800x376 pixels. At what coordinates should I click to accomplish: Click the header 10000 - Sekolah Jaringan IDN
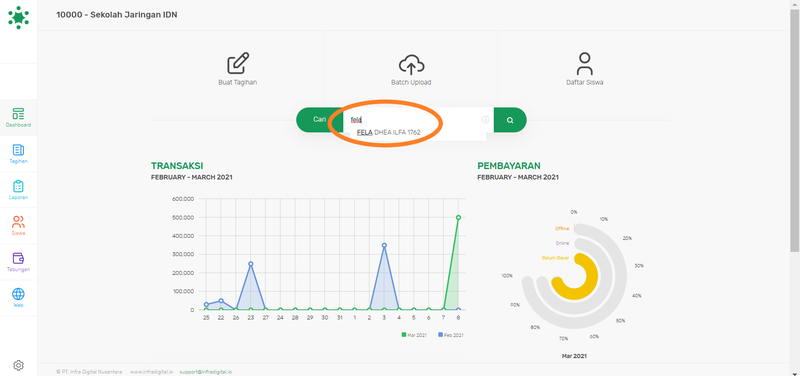click(x=117, y=15)
